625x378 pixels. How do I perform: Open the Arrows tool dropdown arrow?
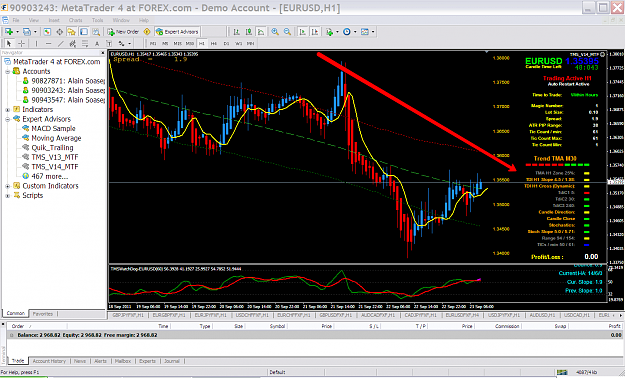[x=130, y=43]
